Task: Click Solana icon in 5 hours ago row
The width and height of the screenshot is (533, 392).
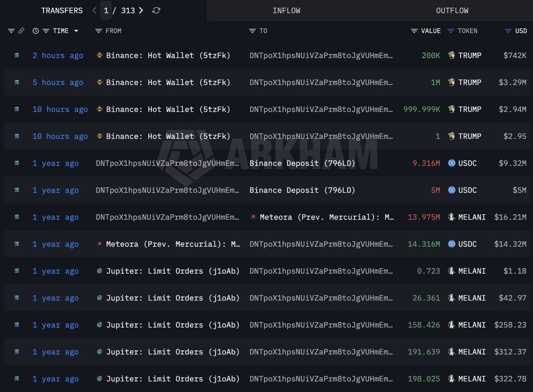Action: (17, 82)
